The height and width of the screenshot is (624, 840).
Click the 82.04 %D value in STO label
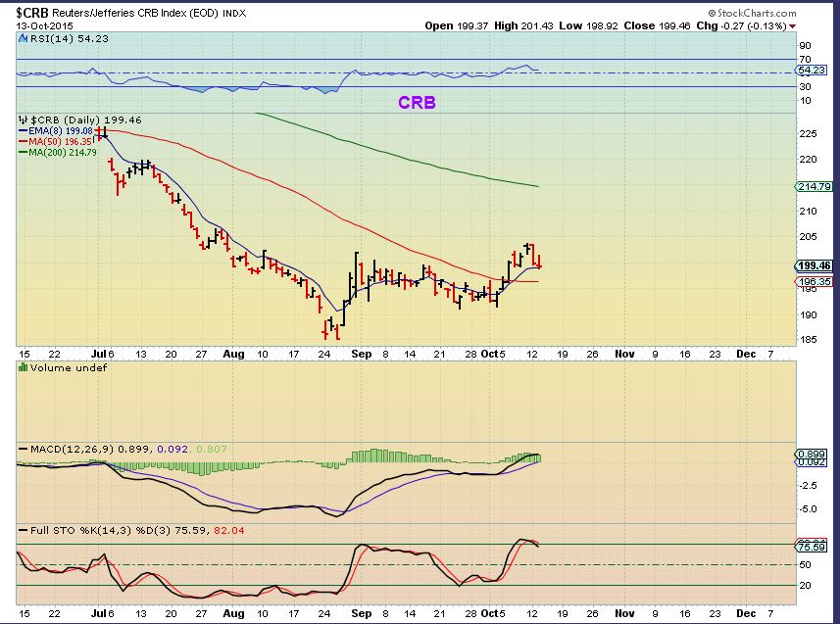coord(228,530)
